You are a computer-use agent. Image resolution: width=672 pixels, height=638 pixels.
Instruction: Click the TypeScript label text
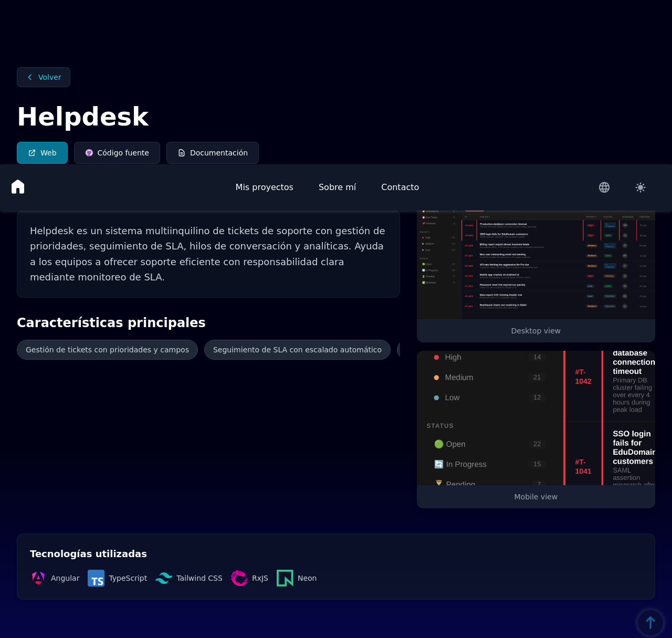point(128,578)
